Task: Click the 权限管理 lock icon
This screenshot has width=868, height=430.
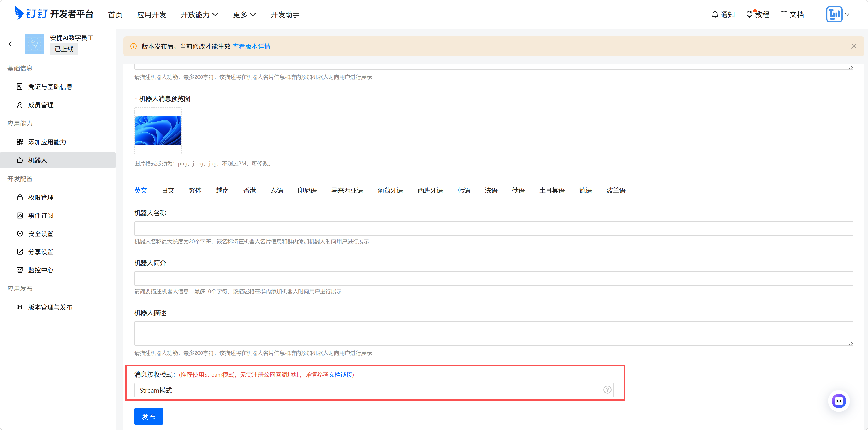Action: [x=20, y=197]
